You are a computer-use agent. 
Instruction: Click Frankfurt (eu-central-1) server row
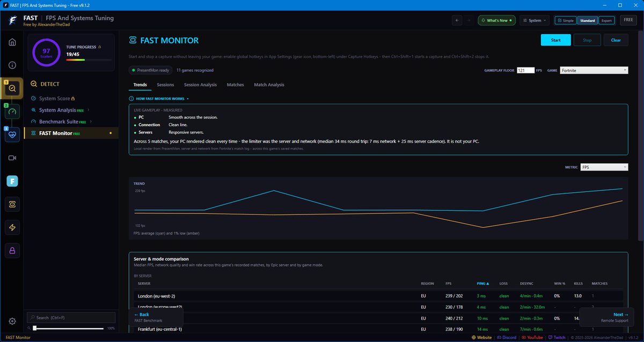[x=378, y=329]
